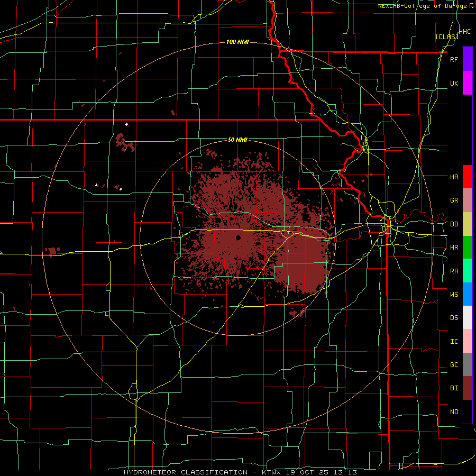Click the [CLAS] label
Image resolution: width=476 pixels, height=476 pixels.
point(447,36)
